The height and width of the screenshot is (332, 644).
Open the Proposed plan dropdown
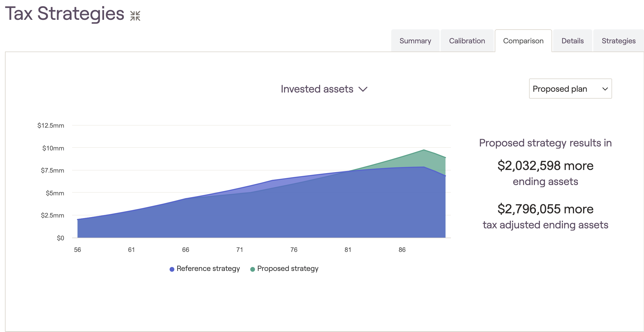[x=570, y=89]
